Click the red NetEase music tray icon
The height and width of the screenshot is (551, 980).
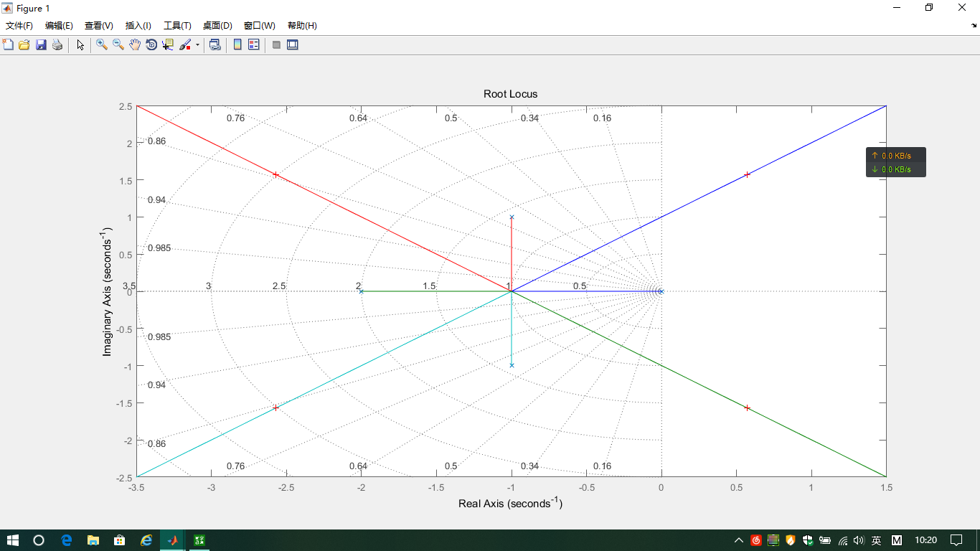(x=756, y=540)
